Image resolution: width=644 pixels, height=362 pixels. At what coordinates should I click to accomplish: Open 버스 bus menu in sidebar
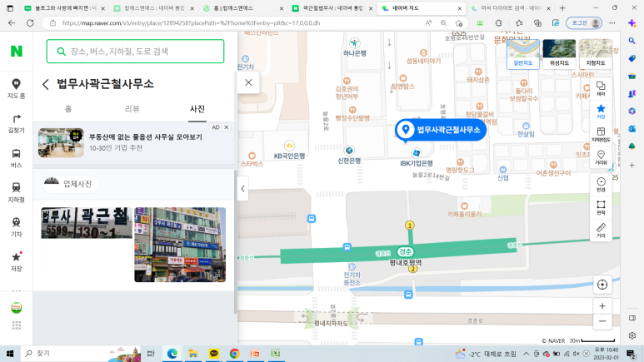click(16, 158)
